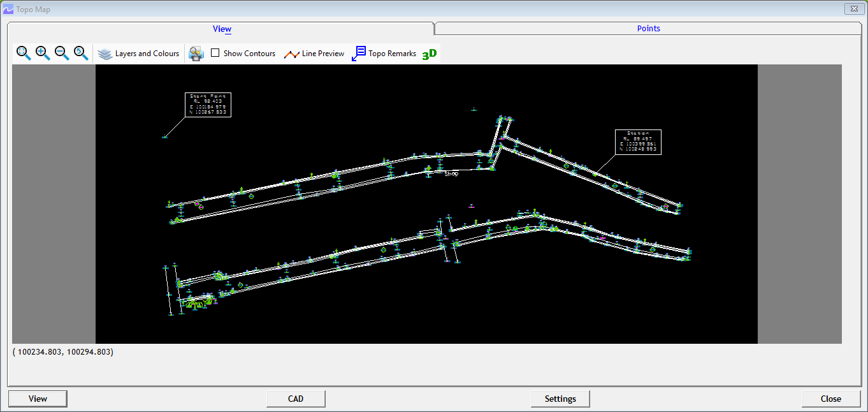Click the coordinate readout below the map

click(x=62, y=351)
